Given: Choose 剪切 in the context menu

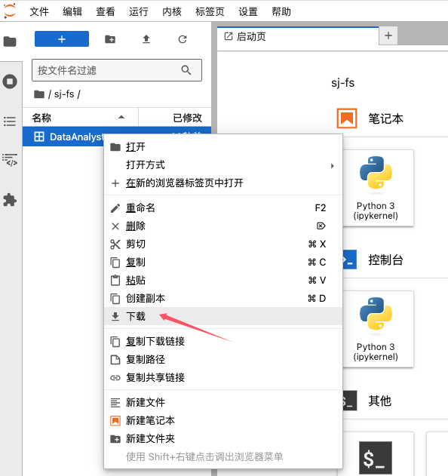Looking at the screenshot, I should point(223,244).
